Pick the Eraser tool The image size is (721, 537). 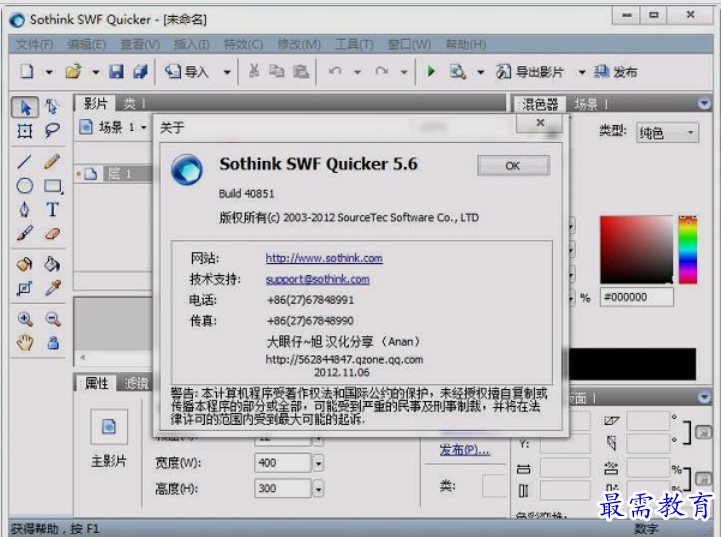coord(52,234)
